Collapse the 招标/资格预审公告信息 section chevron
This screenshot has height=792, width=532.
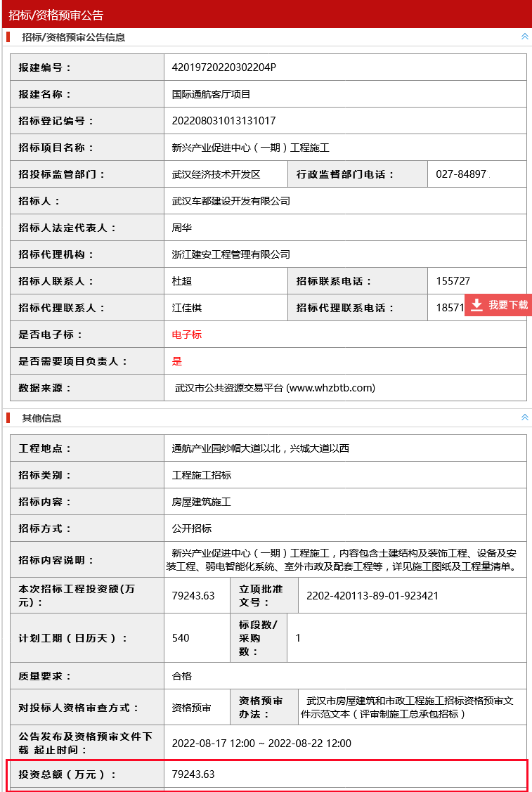(x=524, y=37)
